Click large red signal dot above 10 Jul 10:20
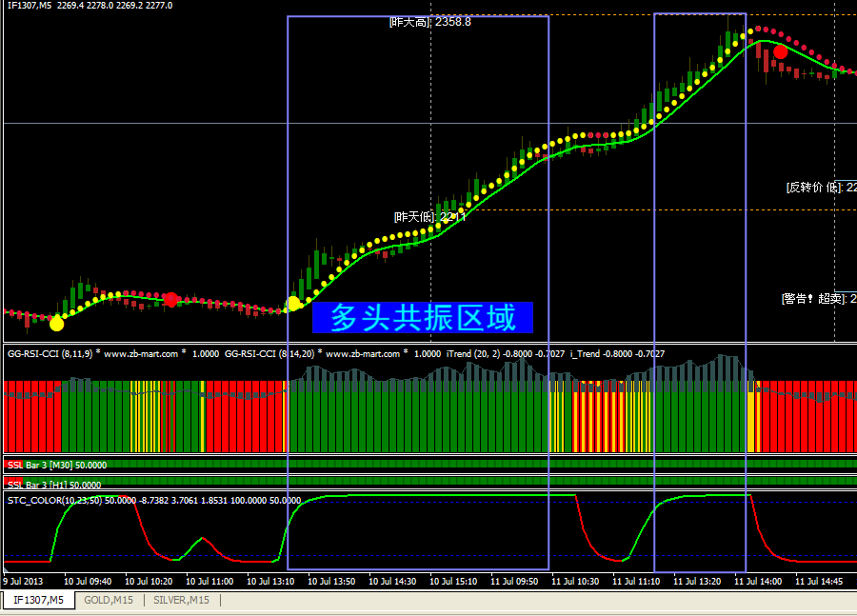The image size is (857, 616). (170, 300)
